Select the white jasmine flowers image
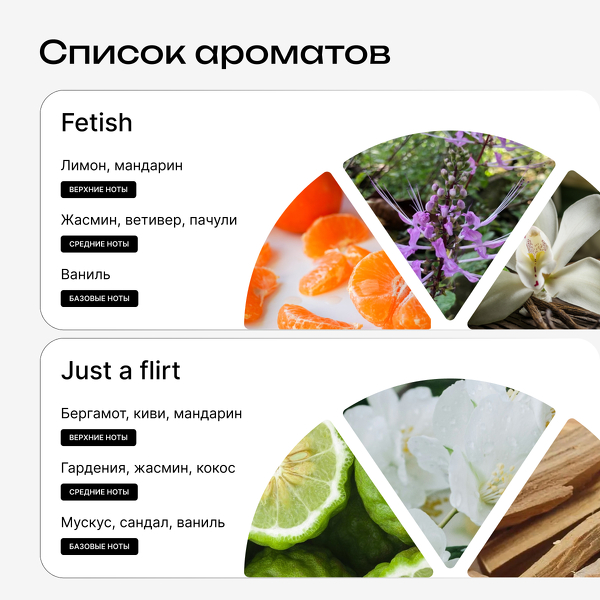This screenshot has height=600, width=600. (x=449, y=463)
